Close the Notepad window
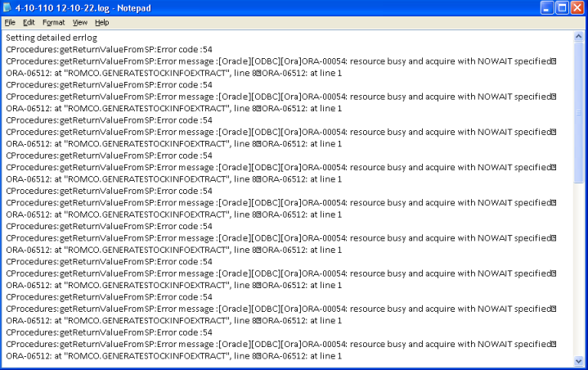Image resolution: width=588 pixels, height=370 pixels. 577,8
